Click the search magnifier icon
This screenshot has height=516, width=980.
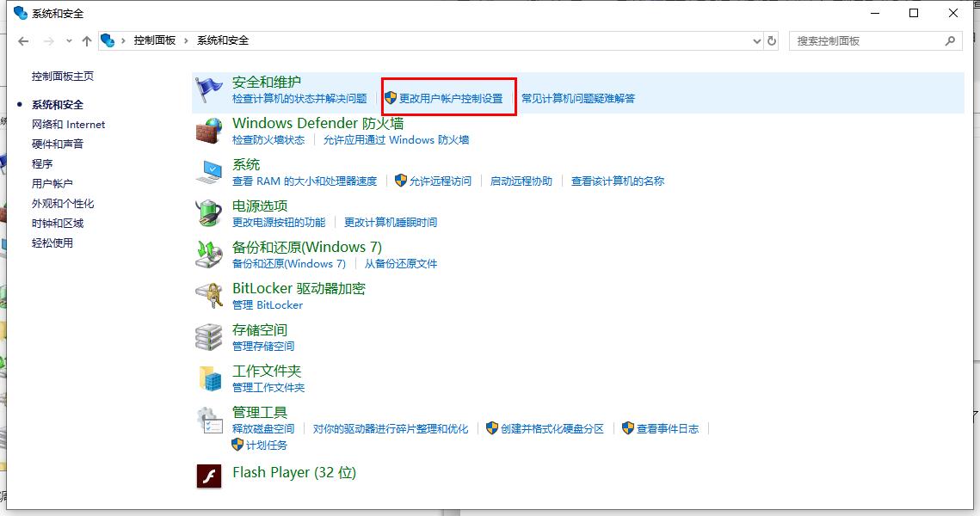tap(950, 40)
